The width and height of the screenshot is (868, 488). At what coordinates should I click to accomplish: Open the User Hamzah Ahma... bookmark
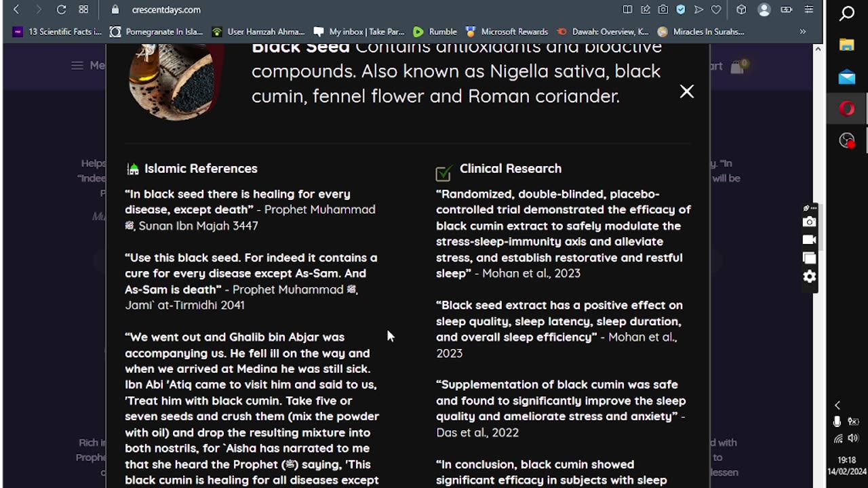258,32
